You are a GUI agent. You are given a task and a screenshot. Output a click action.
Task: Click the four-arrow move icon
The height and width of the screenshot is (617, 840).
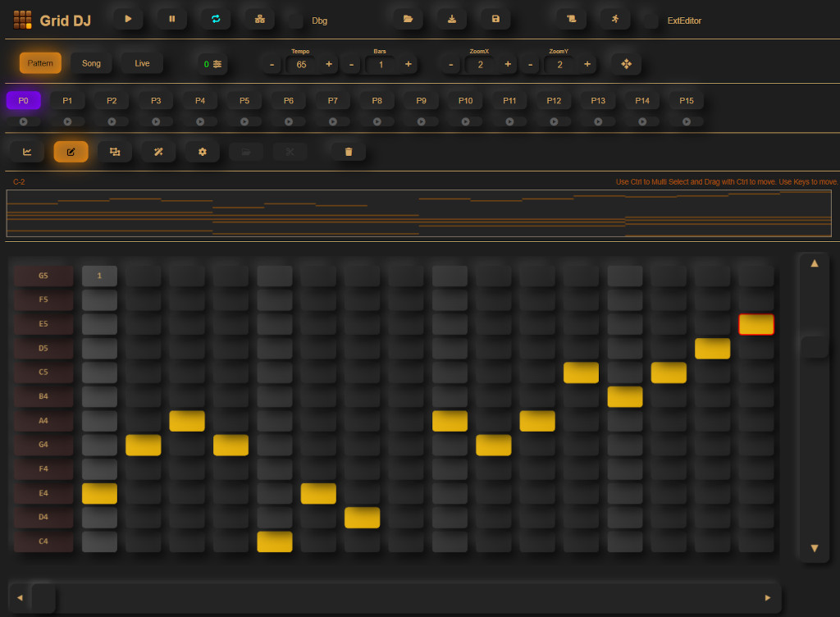tap(626, 64)
